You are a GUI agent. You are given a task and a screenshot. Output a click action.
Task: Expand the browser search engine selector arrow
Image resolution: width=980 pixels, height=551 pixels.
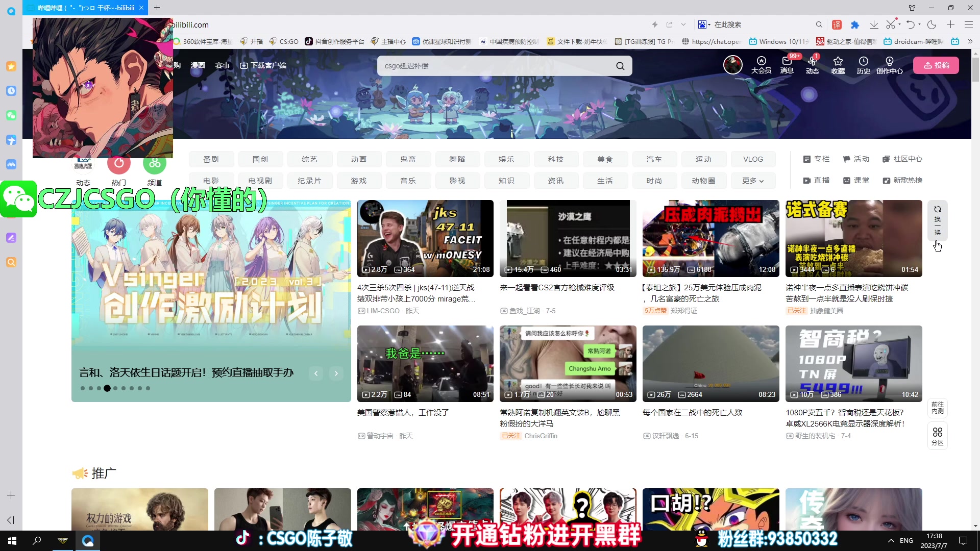[709, 25]
